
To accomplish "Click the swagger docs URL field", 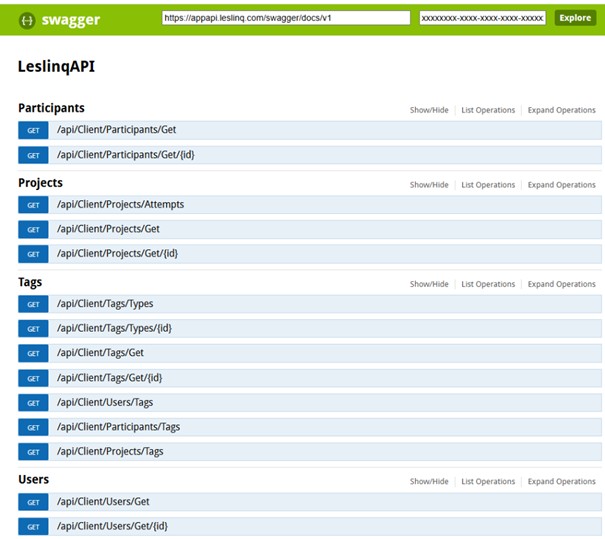I will point(285,18).
